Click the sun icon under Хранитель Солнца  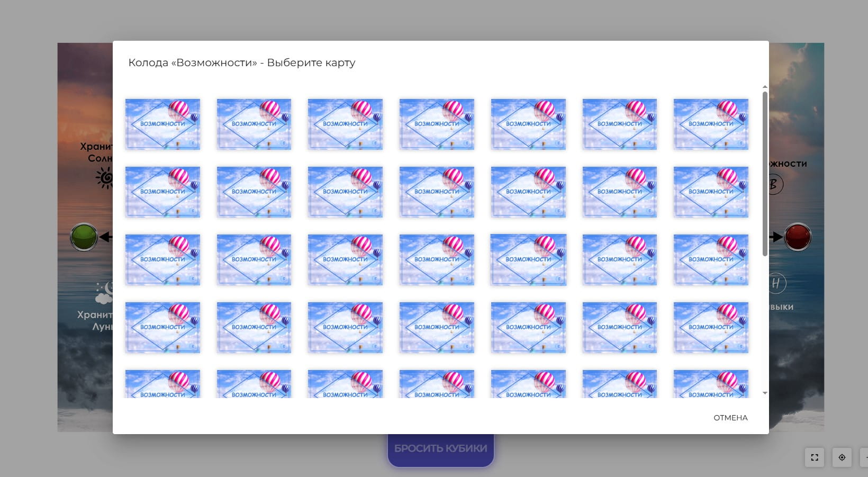click(105, 178)
